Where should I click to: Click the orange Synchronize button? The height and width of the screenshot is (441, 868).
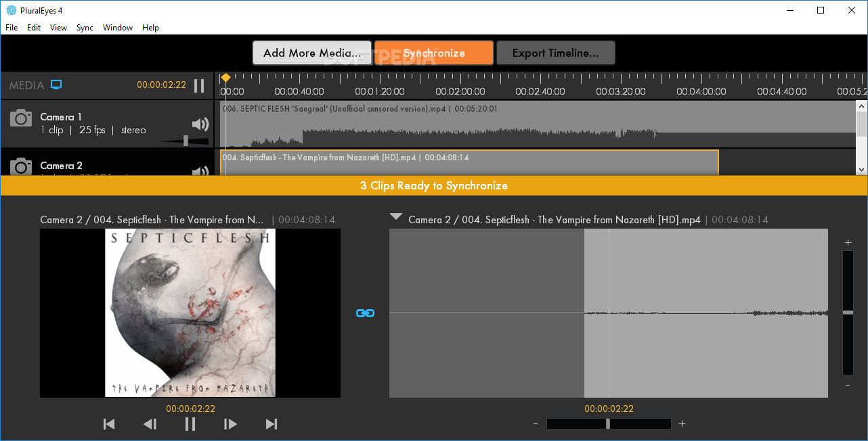point(434,53)
